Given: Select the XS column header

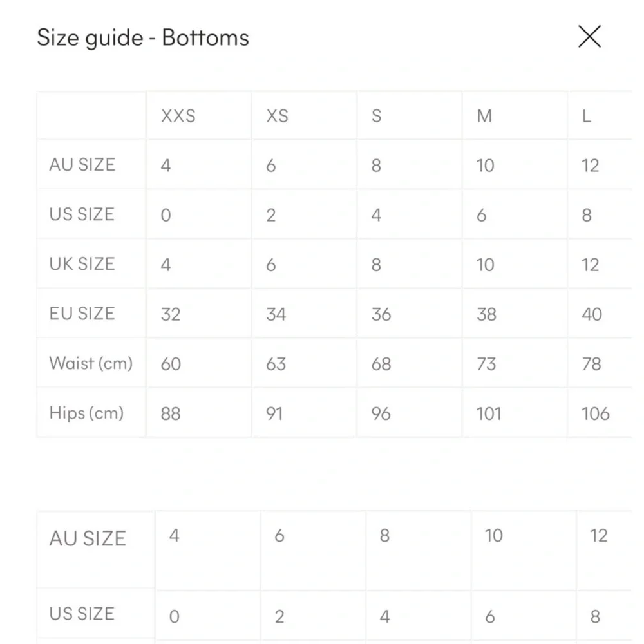Looking at the screenshot, I should click(x=277, y=116).
